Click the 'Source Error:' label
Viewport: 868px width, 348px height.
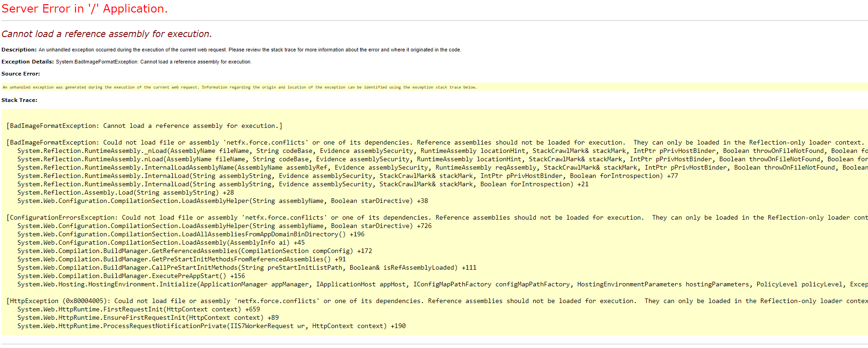pyautogui.click(x=21, y=74)
